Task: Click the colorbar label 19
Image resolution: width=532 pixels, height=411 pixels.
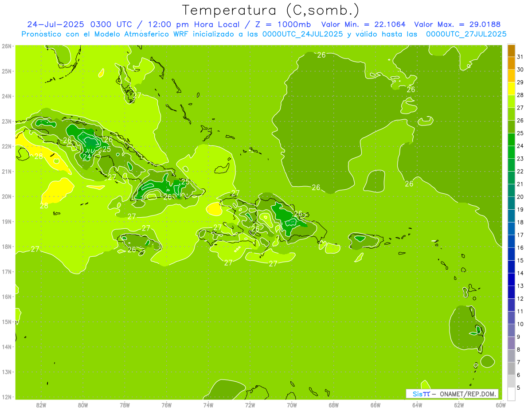Action: coord(520,210)
